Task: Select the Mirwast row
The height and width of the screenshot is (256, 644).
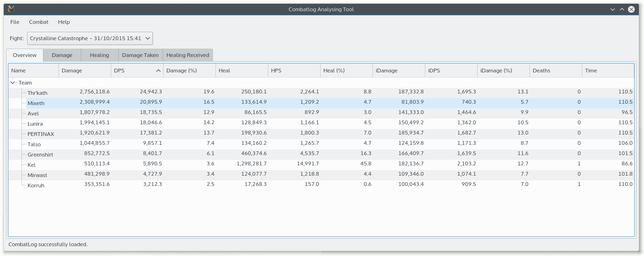Action: pos(321,175)
